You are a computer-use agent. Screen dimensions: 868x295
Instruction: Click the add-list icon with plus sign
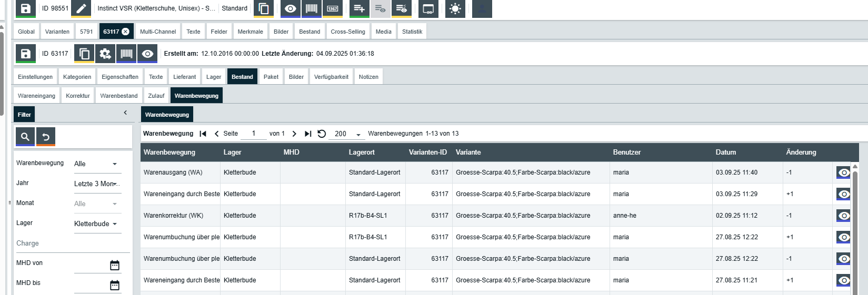tap(359, 8)
